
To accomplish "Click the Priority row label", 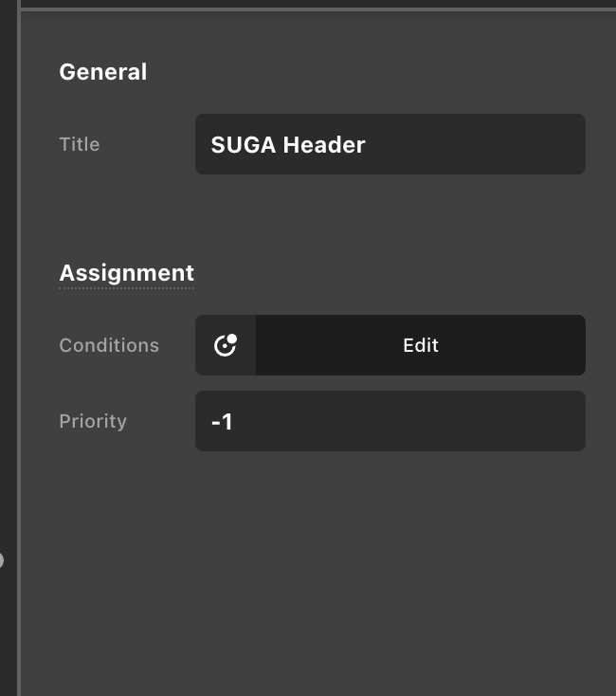I will pos(93,421).
